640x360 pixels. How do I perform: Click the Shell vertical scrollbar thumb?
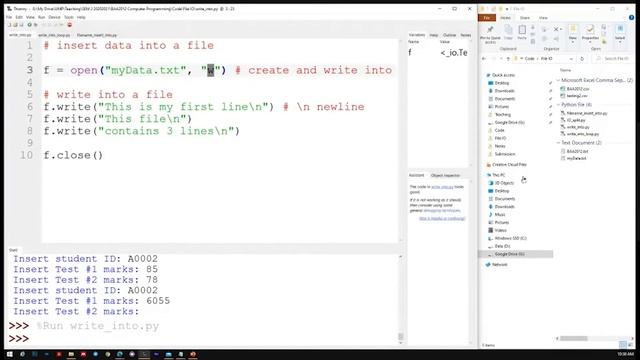pyautogui.click(x=401, y=336)
